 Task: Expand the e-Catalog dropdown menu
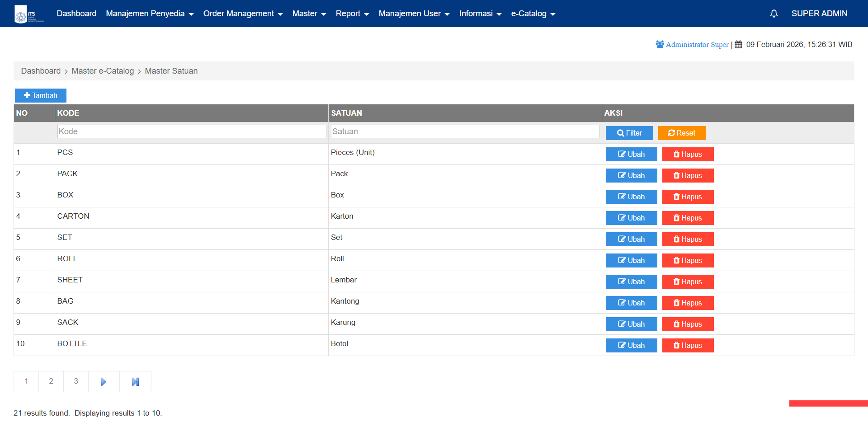(x=533, y=14)
